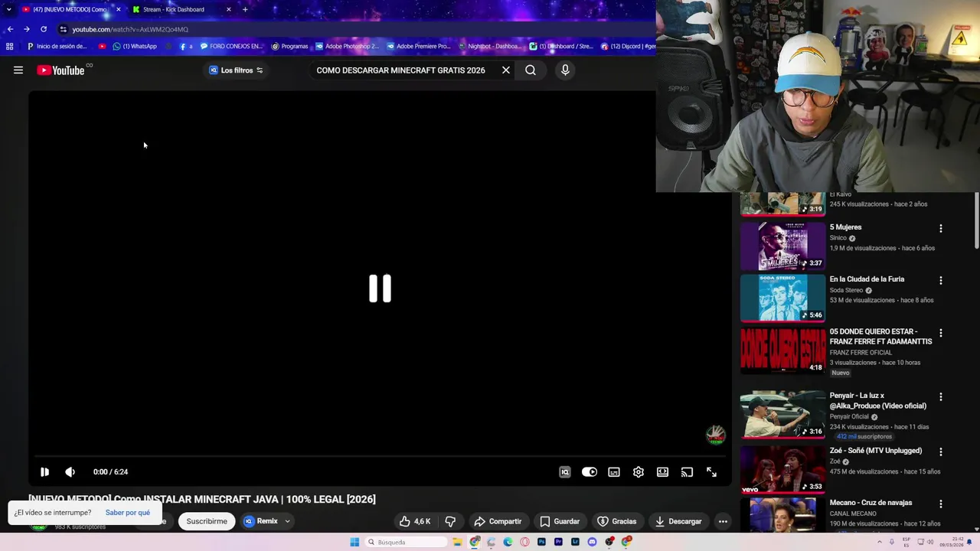Click the youtube.com address bar URL
The width and height of the screenshot is (980, 551).
[130, 29]
